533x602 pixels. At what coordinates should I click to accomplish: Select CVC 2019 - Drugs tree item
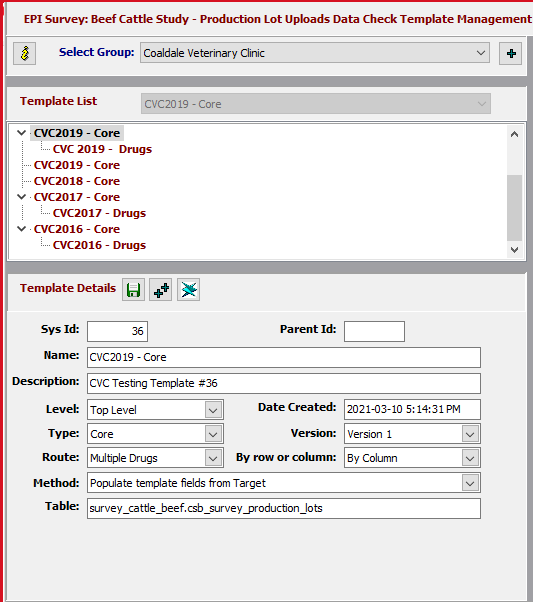pyautogui.click(x=102, y=149)
